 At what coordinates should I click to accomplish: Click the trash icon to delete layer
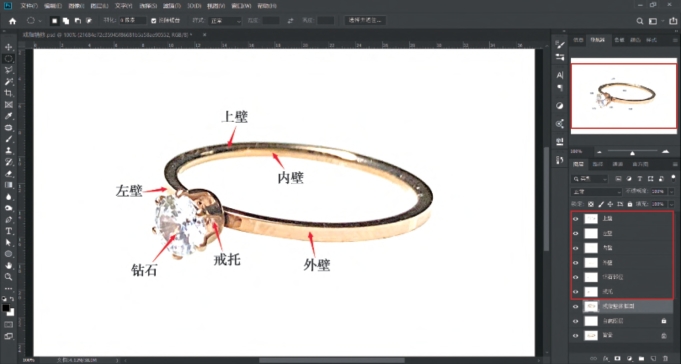[665, 359]
